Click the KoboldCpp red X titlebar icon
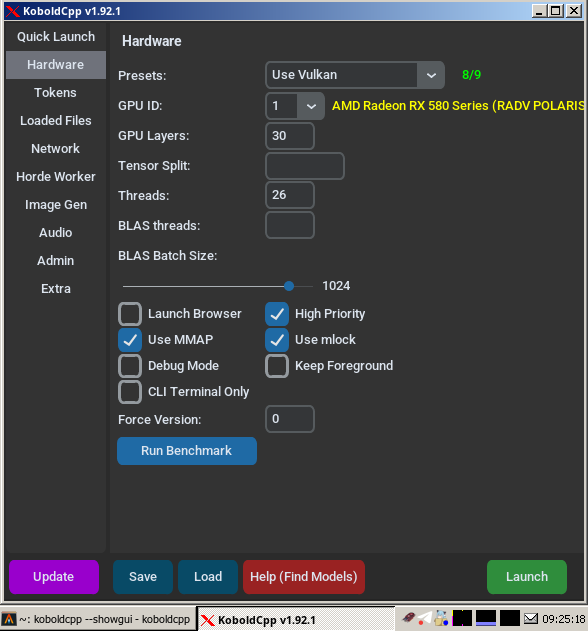This screenshot has width=588, height=631. tap(12, 11)
